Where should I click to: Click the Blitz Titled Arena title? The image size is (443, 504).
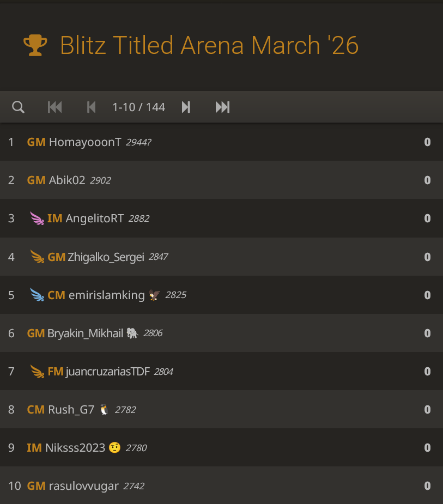[x=209, y=45]
